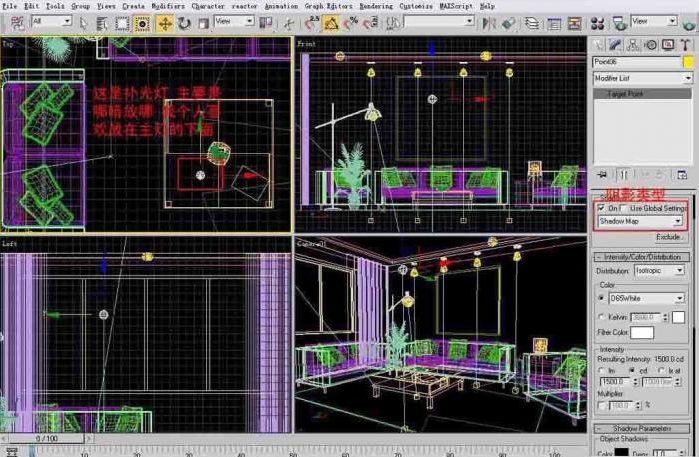
Task: Click the Pin Stack button
Action: 602,175
